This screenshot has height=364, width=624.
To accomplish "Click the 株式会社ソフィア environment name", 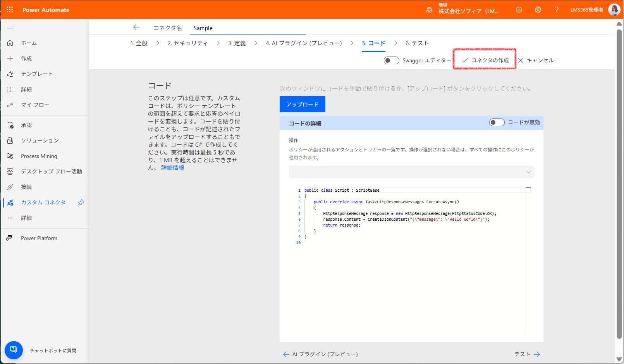I will [x=469, y=12].
